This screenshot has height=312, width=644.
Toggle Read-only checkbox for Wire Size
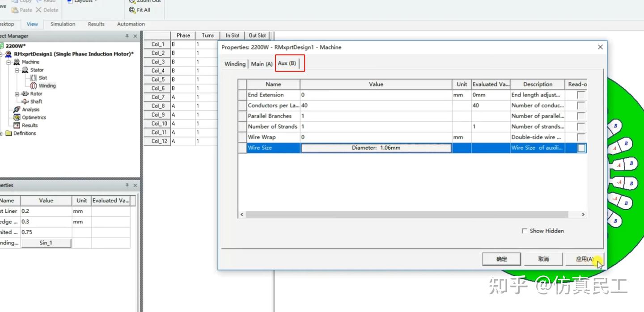[x=581, y=148]
